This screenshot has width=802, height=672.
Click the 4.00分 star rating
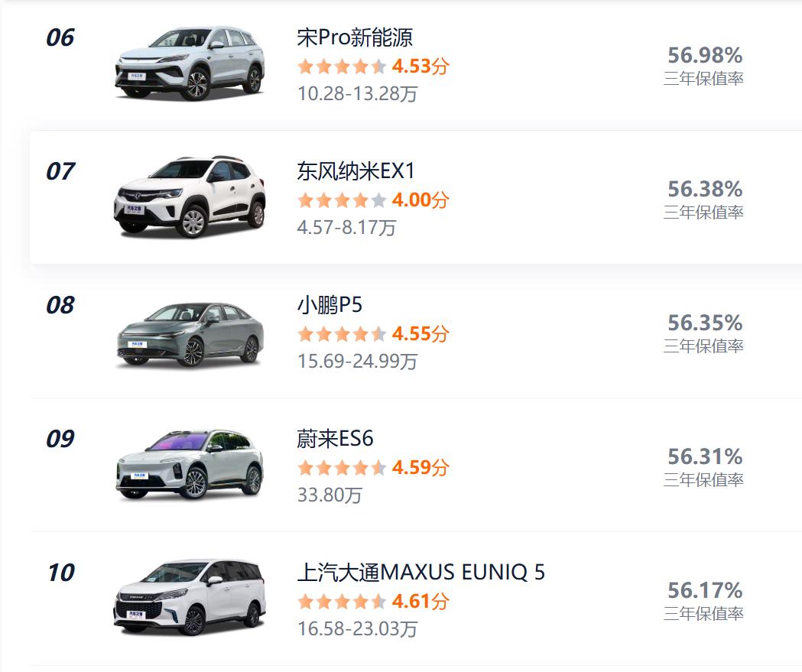(373, 200)
